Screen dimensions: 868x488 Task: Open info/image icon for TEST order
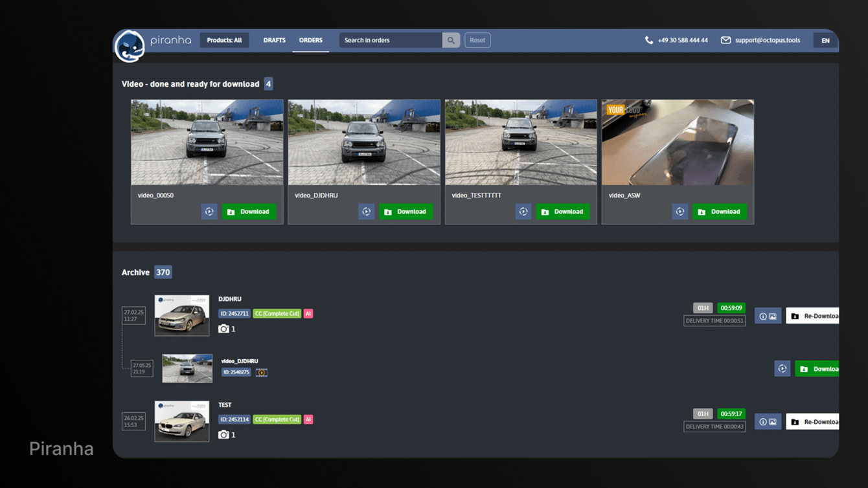pyautogui.click(x=768, y=422)
